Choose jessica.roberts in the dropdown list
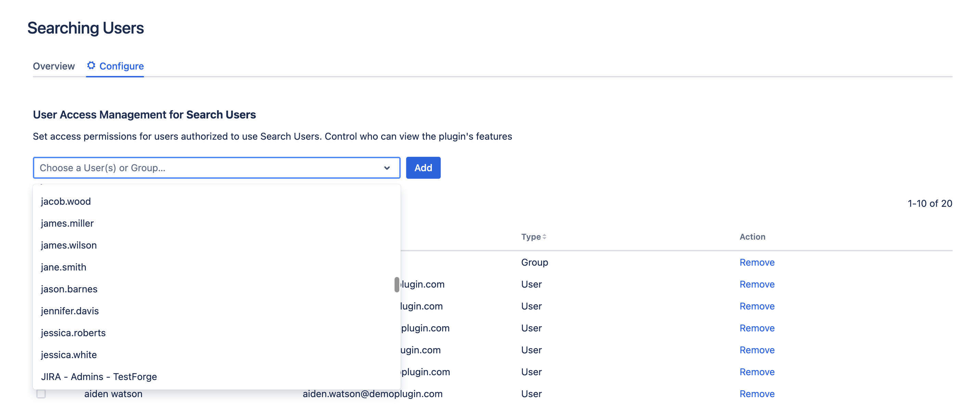The image size is (980, 404). coord(73,333)
